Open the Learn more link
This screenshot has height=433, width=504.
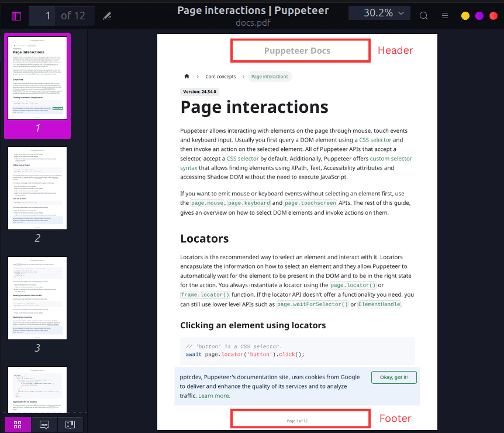[x=213, y=396]
